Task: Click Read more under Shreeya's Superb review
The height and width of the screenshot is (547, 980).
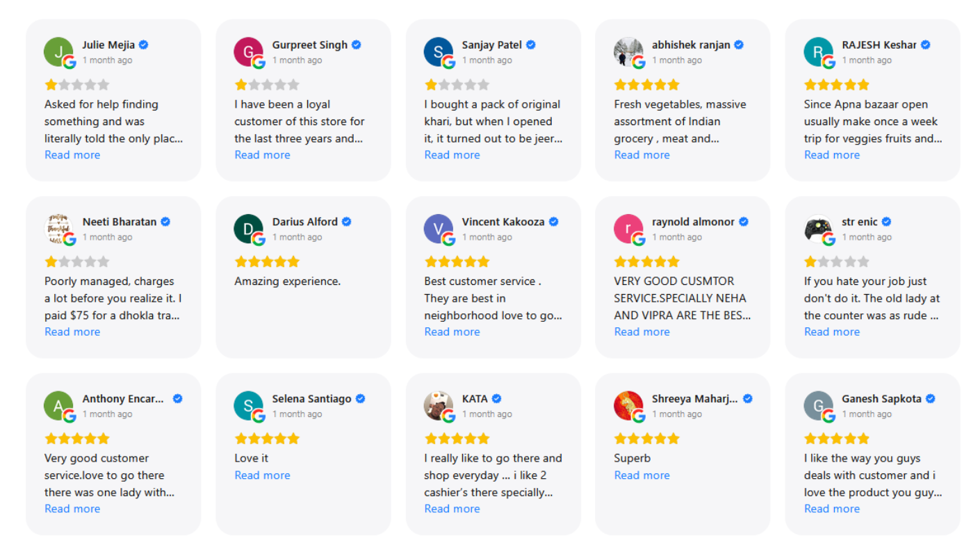Action: [x=642, y=475]
